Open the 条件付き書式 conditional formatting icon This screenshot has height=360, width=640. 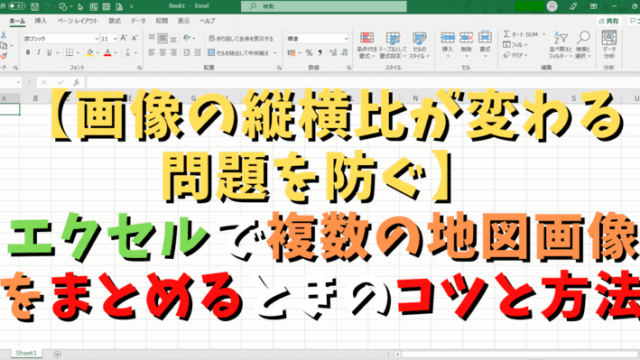point(367,38)
